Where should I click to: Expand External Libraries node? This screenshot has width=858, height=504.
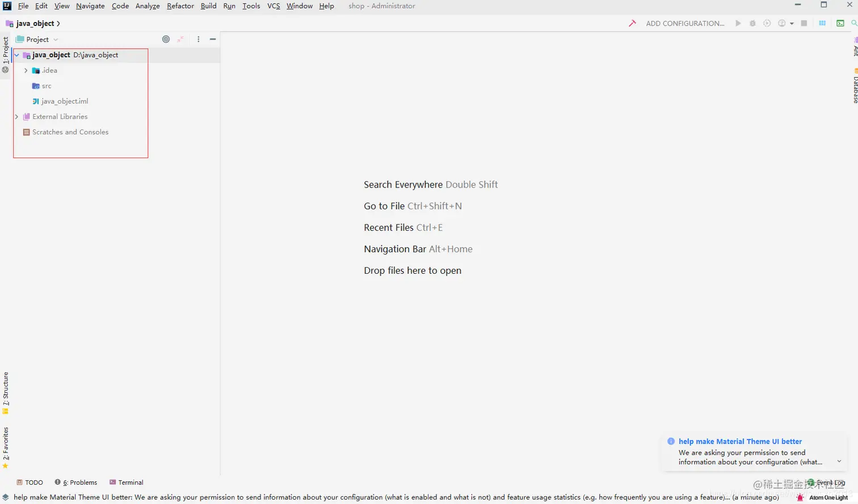click(17, 117)
